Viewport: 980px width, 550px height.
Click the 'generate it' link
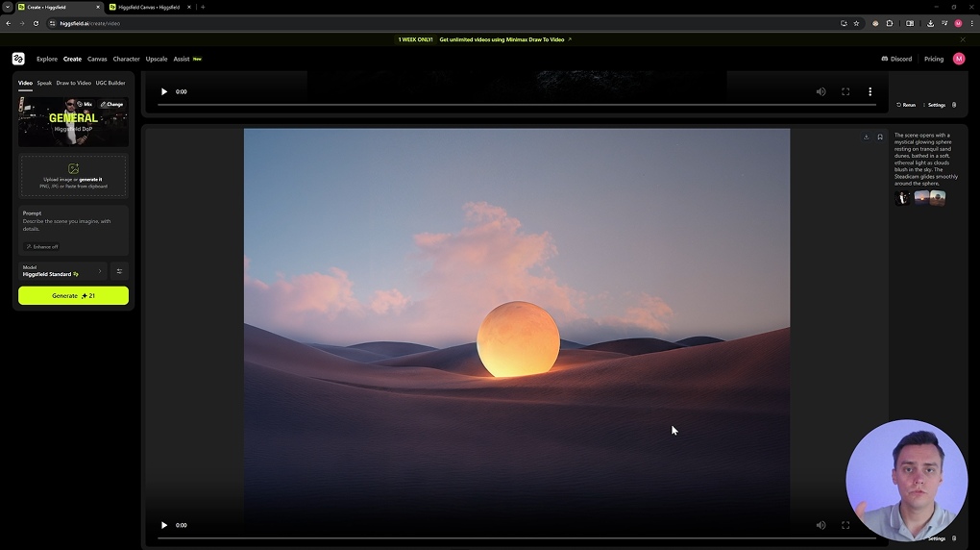(x=90, y=180)
